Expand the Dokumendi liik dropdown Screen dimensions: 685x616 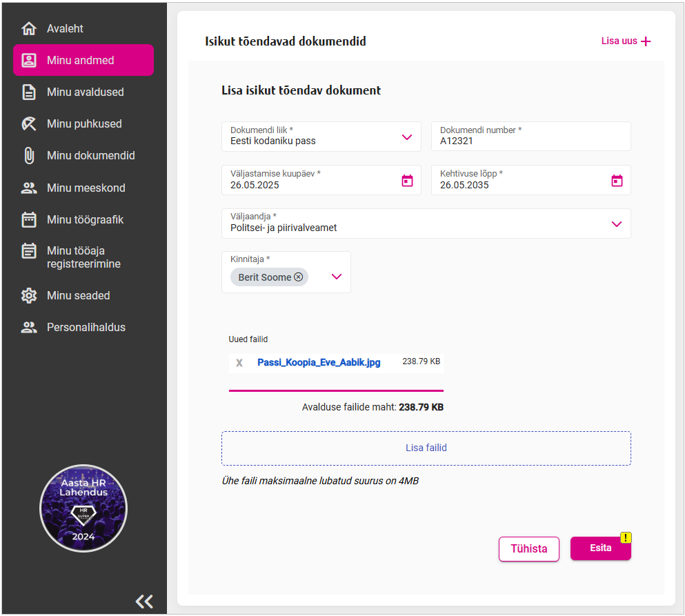point(407,137)
